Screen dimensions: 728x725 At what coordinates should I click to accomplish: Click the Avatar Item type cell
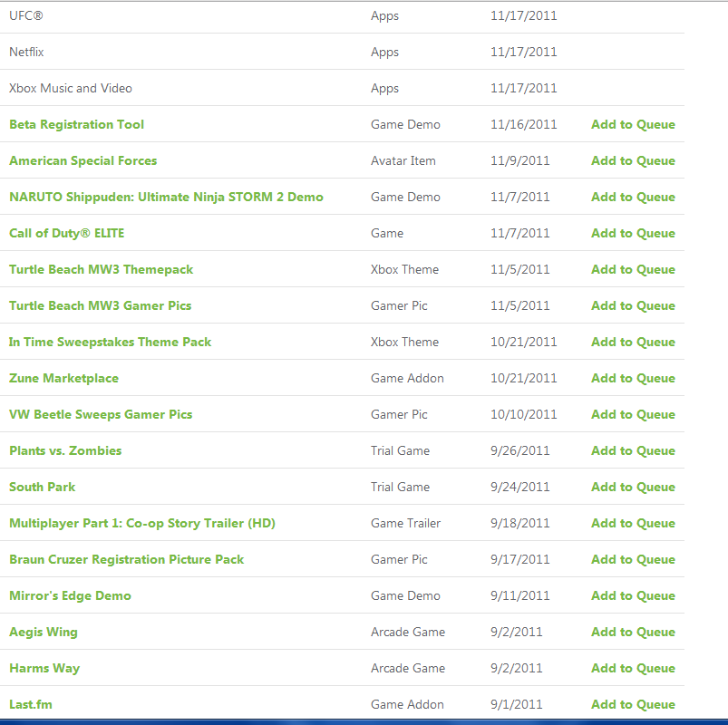point(403,160)
